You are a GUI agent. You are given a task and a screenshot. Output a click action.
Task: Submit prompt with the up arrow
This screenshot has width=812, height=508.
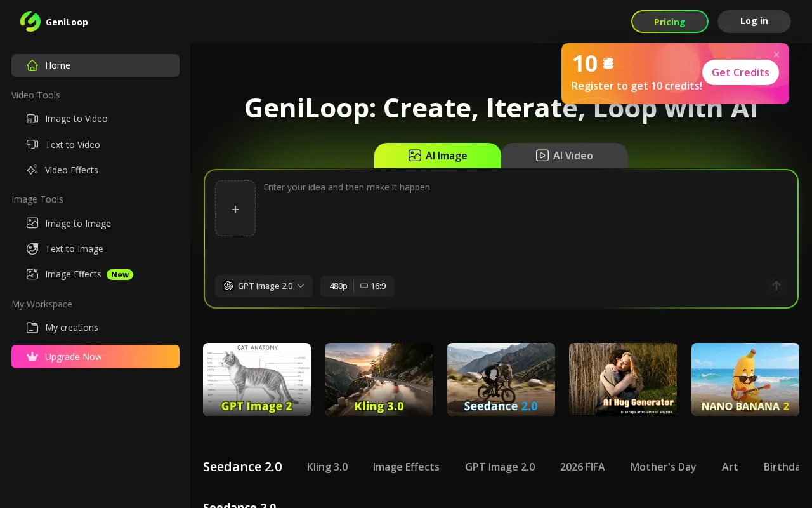coord(776,286)
